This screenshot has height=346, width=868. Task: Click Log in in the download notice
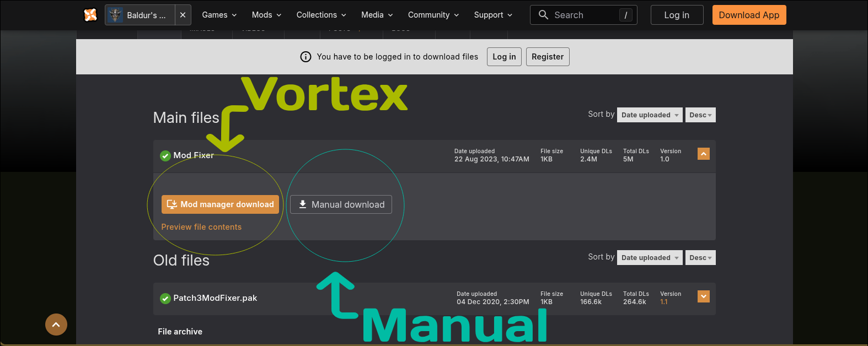coord(504,57)
